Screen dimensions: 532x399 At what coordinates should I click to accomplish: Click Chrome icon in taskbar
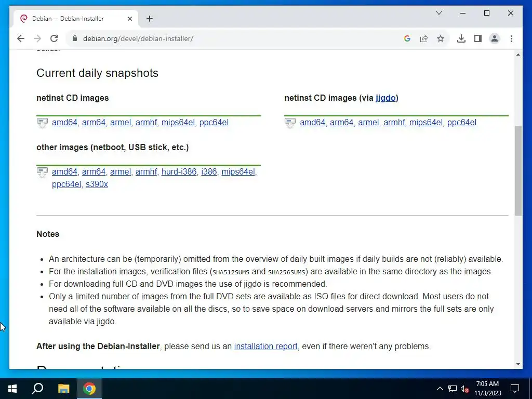[89, 389]
